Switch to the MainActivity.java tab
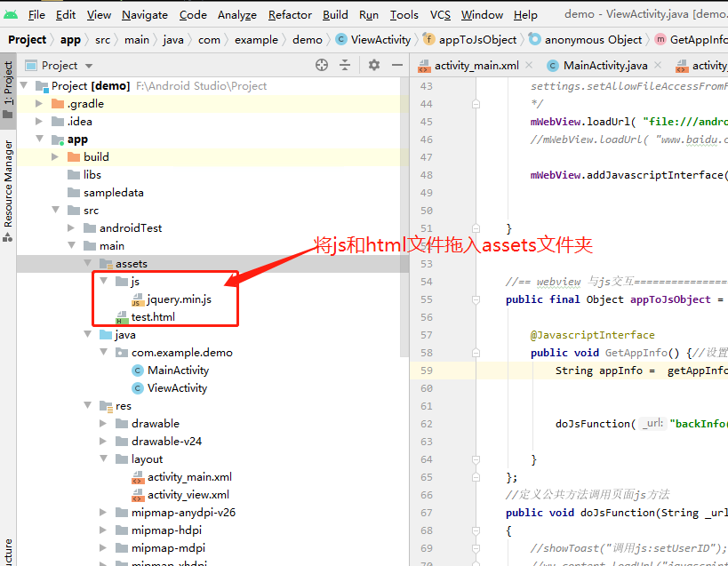Screen dimensions: 728x566 tap(607, 65)
